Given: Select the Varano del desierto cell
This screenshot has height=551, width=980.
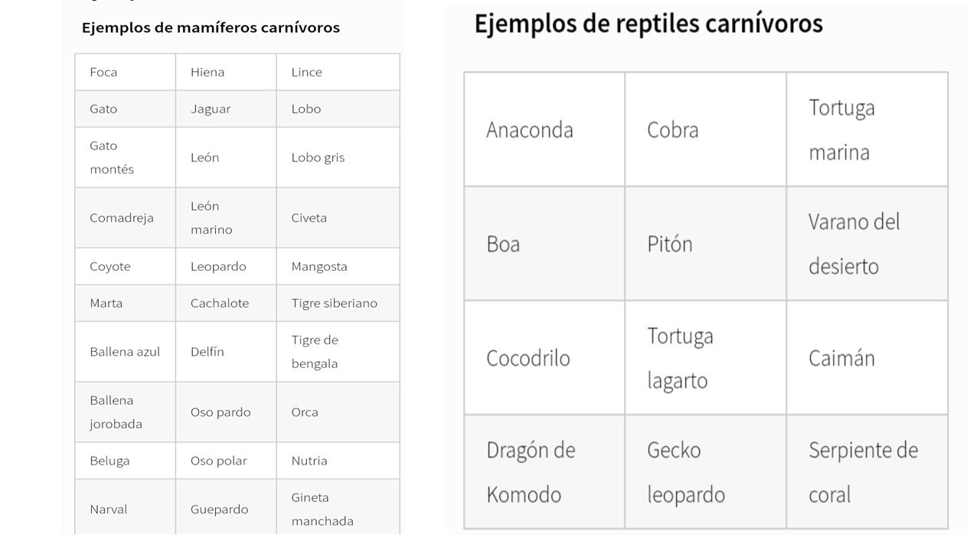Looking at the screenshot, I should click(867, 243).
